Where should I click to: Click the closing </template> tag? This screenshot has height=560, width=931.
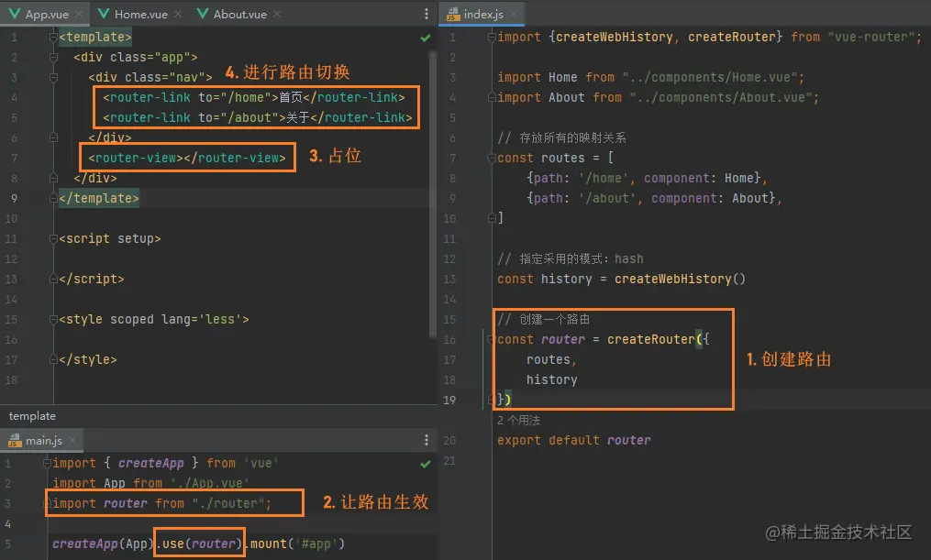click(x=99, y=198)
